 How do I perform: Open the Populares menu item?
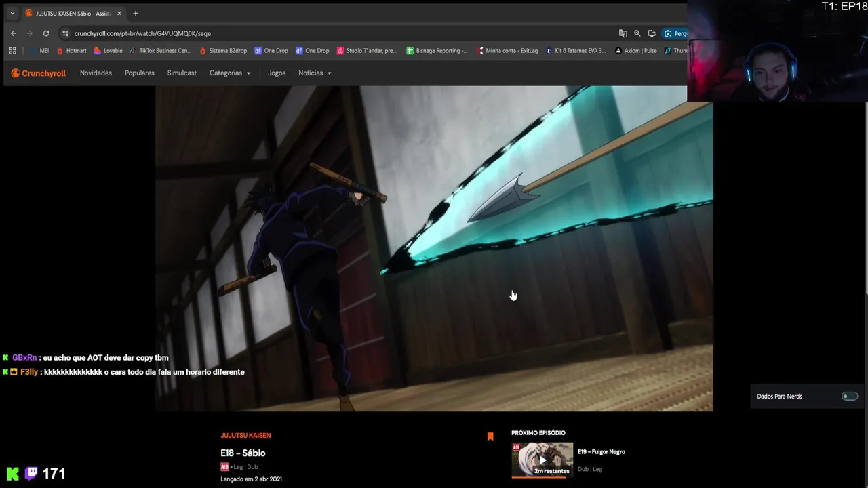pyautogui.click(x=140, y=73)
